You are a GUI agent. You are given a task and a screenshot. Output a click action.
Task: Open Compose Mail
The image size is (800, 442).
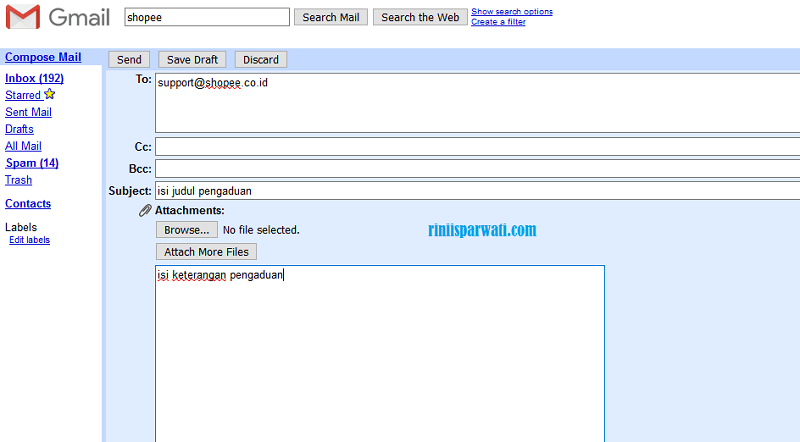click(43, 57)
